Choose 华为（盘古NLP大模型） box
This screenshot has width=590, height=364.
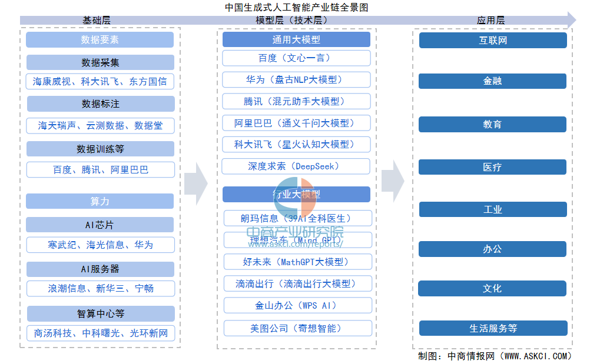tap(296, 80)
